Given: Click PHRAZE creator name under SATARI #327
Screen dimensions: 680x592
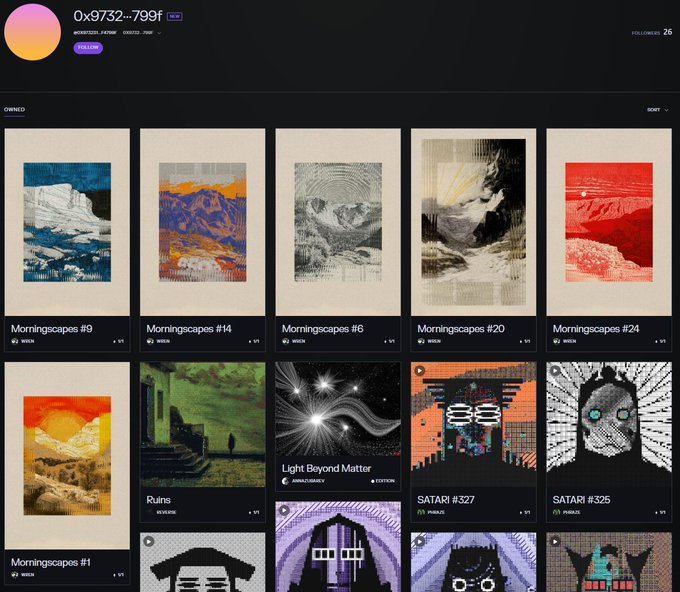Looking at the screenshot, I should pyautogui.click(x=436, y=512).
